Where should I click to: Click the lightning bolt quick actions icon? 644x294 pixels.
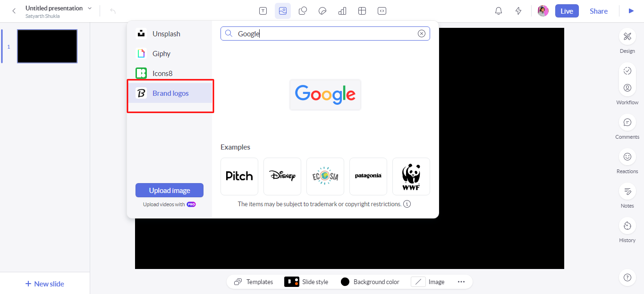point(518,11)
